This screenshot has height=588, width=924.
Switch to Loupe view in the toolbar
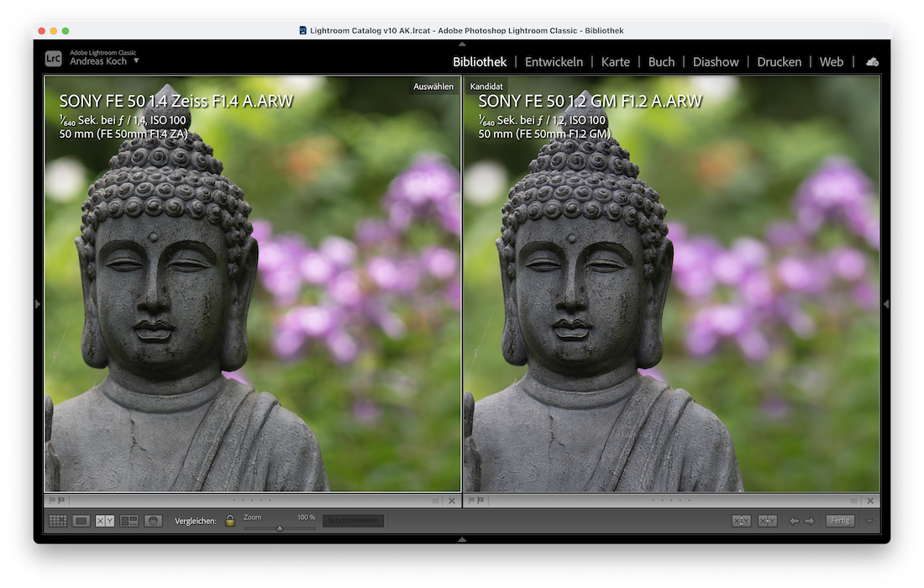tap(81, 521)
